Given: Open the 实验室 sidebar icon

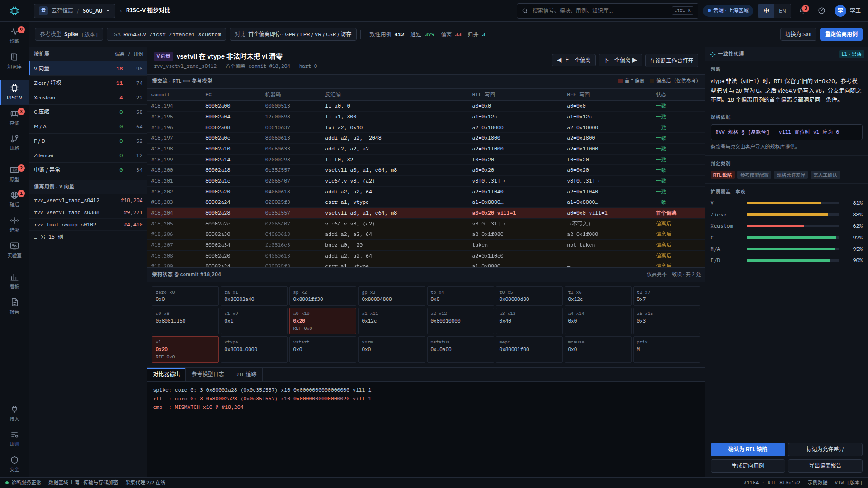Looking at the screenshot, I should [14, 249].
